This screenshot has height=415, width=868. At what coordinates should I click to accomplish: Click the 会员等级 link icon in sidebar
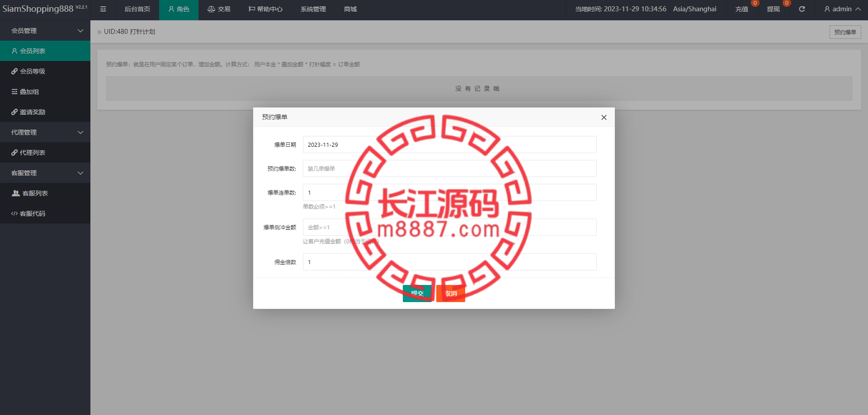tap(14, 71)
